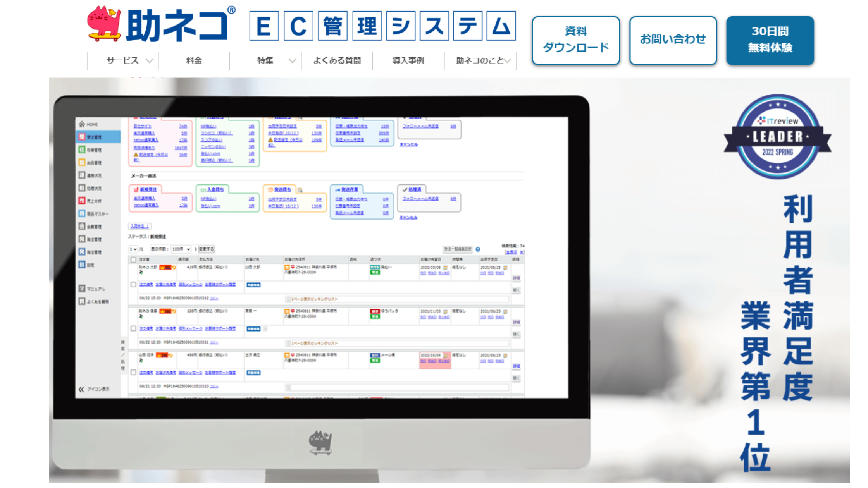Screen dimensions: 868x488
Task: Click the ゆうパック delivery badge
Action: (x=375, y=311)
